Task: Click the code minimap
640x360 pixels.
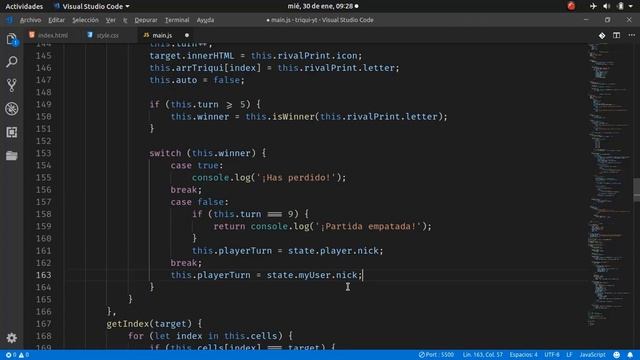Action: [x=608, y=184]
